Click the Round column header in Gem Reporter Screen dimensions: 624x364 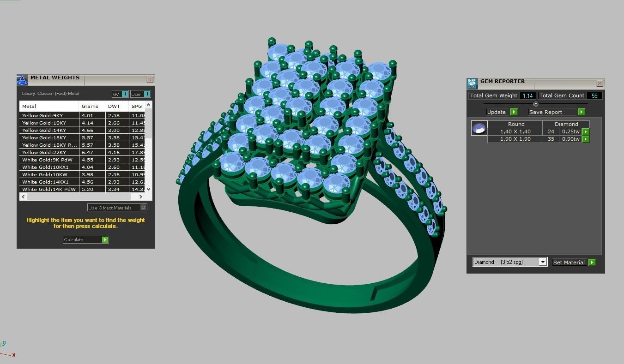pyautogui.click(x=515, y=124)
